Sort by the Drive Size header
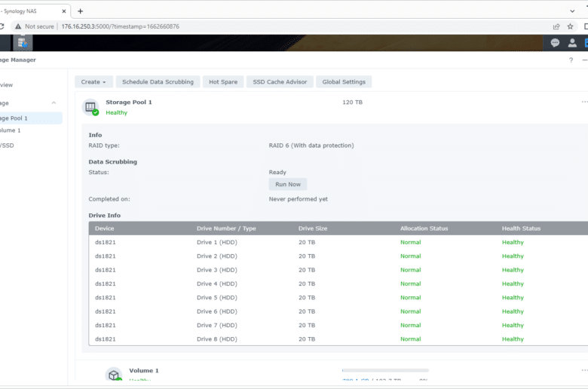 [313, 228]
